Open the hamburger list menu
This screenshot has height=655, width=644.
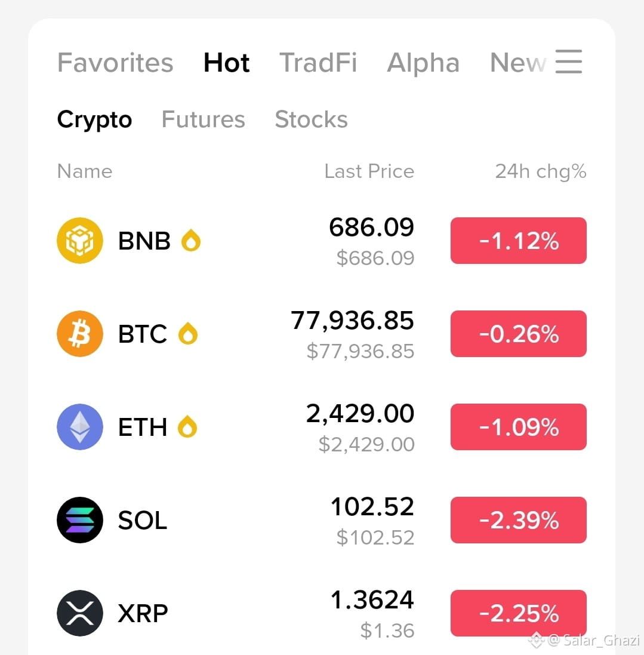point(568,62)
